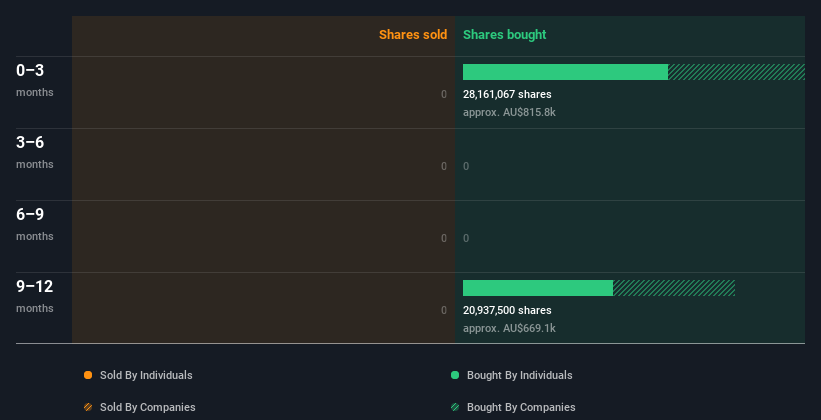Click the Shares bought column header

click(505, 35)
